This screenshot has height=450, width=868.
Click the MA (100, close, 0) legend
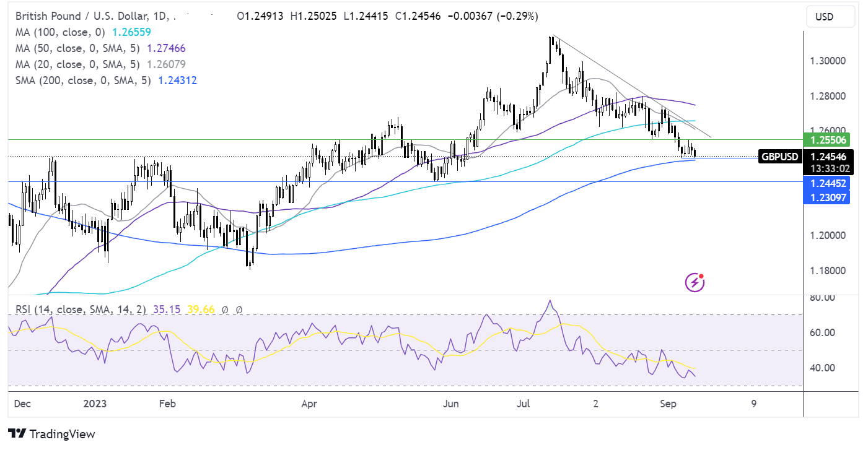[61, 33]
